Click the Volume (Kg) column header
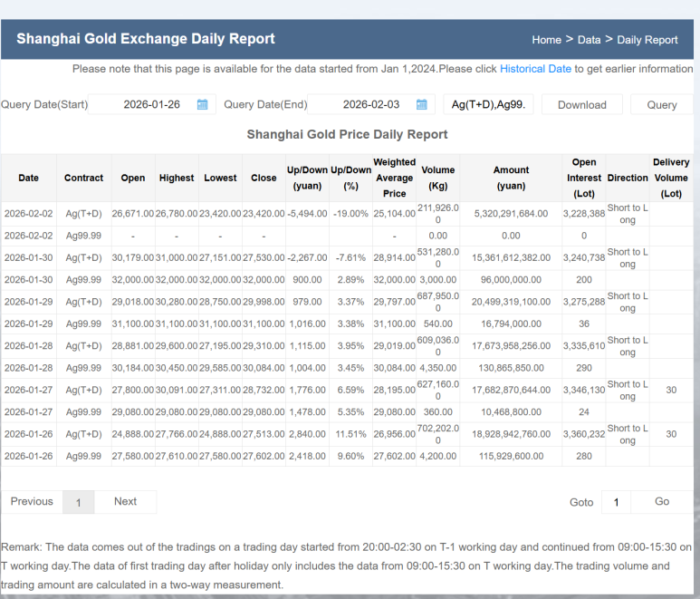This screenshot has height=599, width=700. coord(438,178)
